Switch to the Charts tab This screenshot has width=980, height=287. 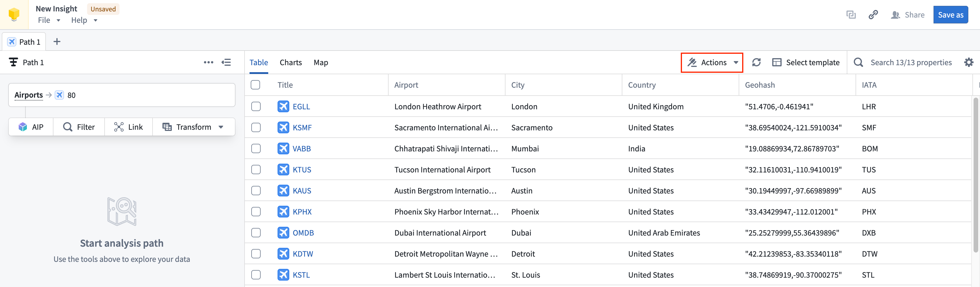pos(291,62)
